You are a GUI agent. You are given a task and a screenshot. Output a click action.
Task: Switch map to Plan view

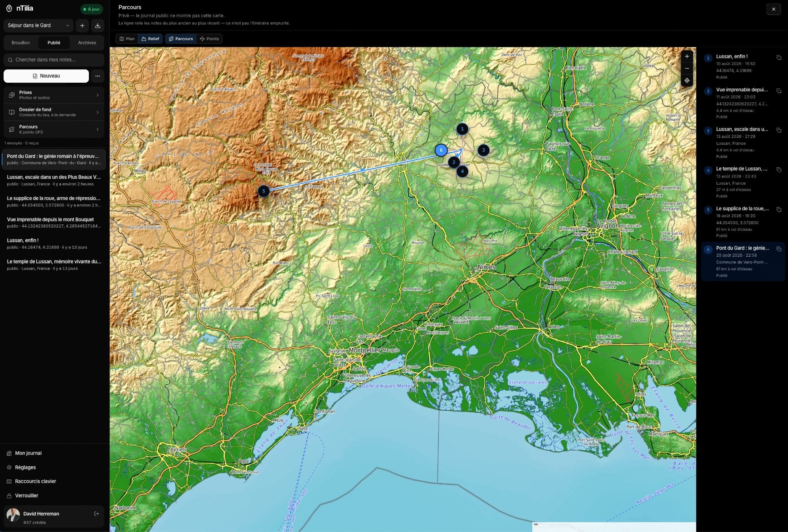tap(127, 39)
